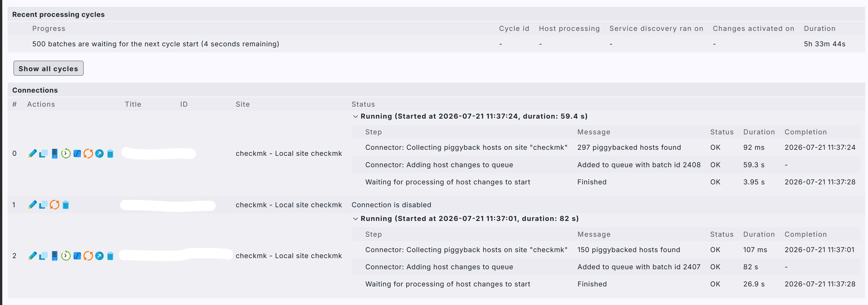
Task: Click the Show all cycles button
Action: click(49, 69)
